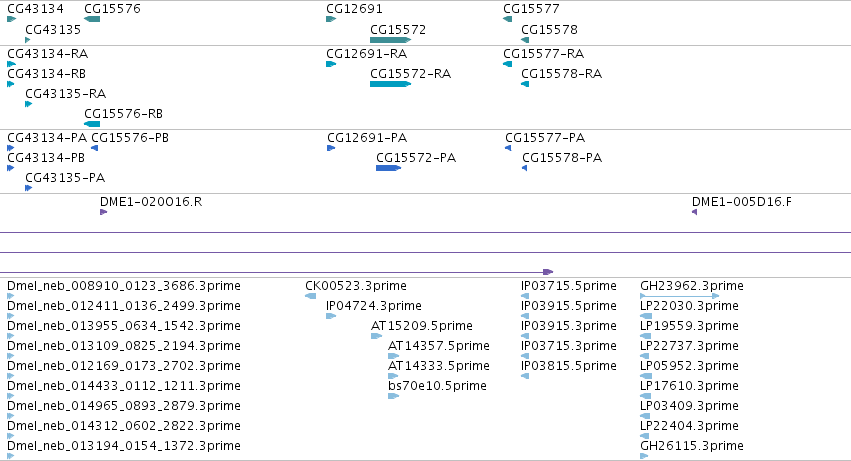
Task: Click the GH23962.3prime EST line glyph
Action: pos(679,296)
